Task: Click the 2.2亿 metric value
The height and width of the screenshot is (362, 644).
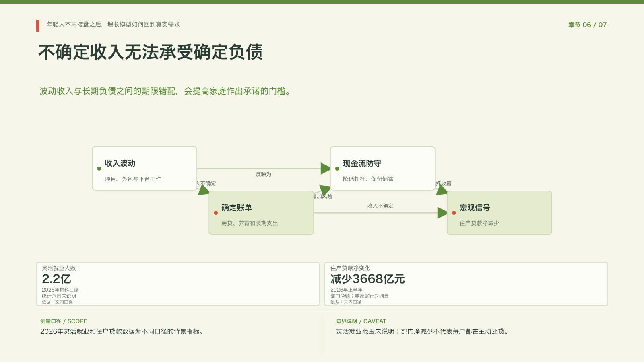Action: click(x=57, y=279)
